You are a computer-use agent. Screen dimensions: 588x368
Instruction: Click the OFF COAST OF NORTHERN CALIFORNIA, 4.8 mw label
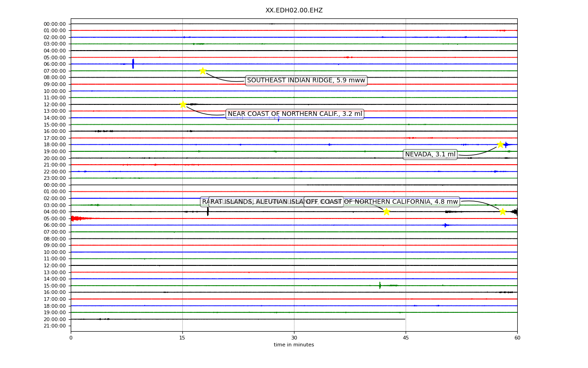(x=382, y=202)
